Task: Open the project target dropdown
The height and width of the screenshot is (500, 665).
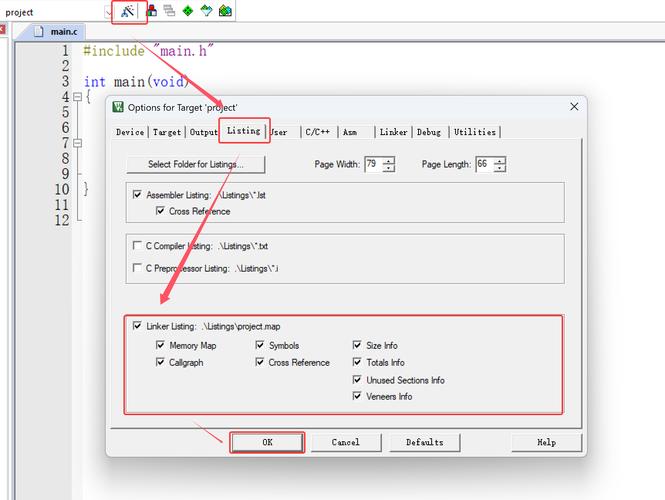Action: click(108, 12)
